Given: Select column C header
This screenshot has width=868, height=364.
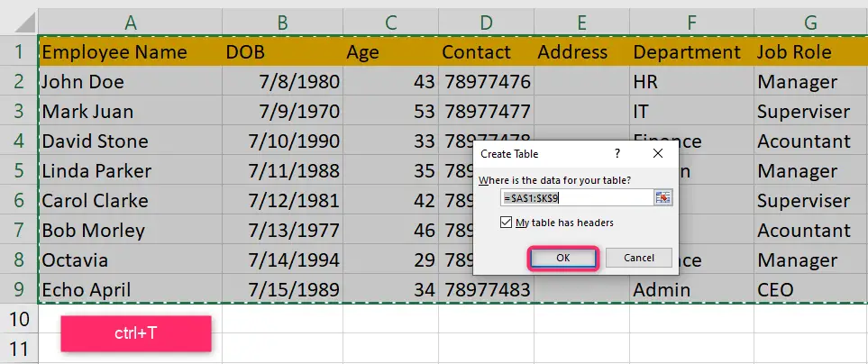Looking at the screenshot, I should pos(391,23).
